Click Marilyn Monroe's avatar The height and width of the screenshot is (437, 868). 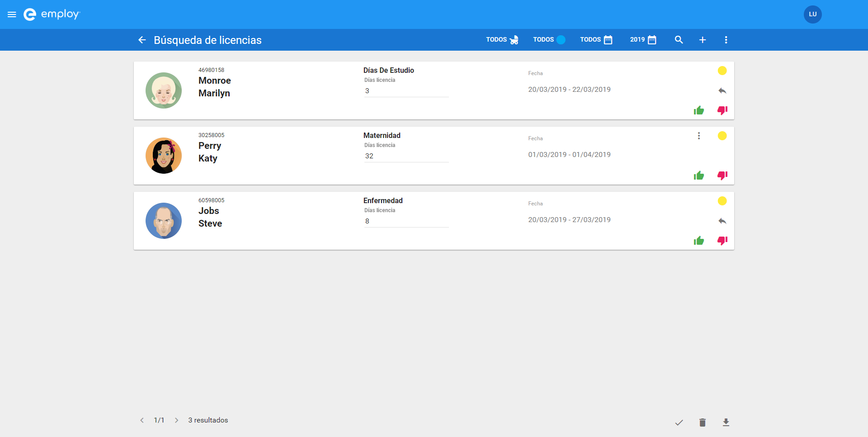click(164, 90)
